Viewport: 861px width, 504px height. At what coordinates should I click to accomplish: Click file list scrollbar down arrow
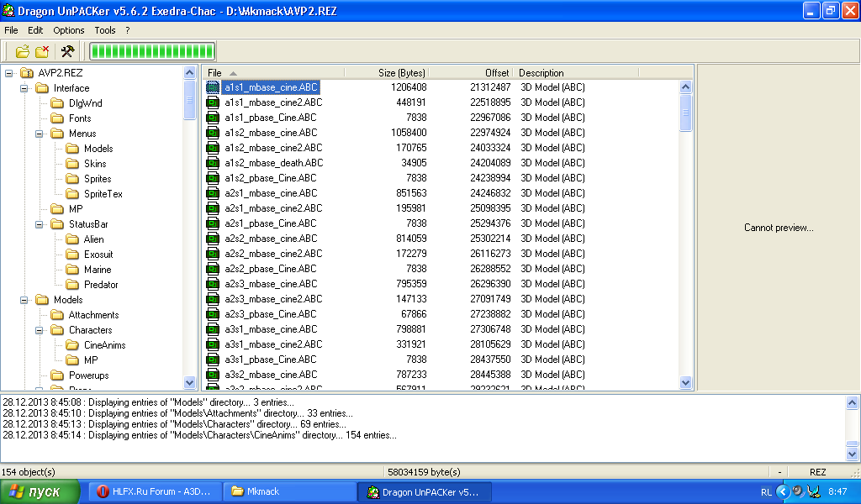pyautogui.click(x=685, y=383)
